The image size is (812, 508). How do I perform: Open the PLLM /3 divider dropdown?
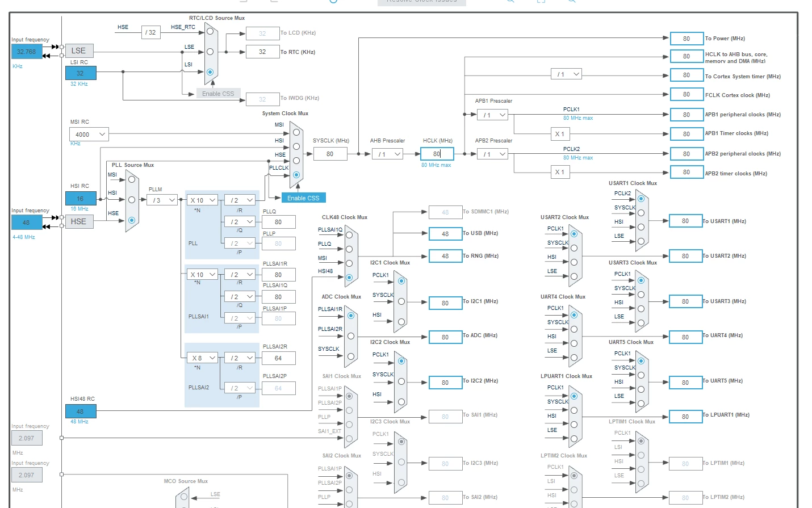coord(162,200)
